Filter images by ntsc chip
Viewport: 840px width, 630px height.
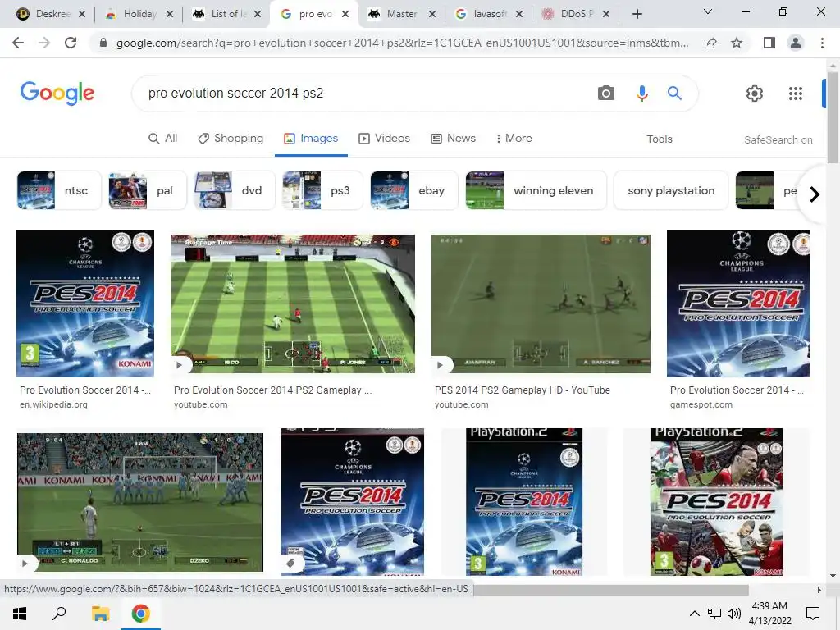[59, 190]
